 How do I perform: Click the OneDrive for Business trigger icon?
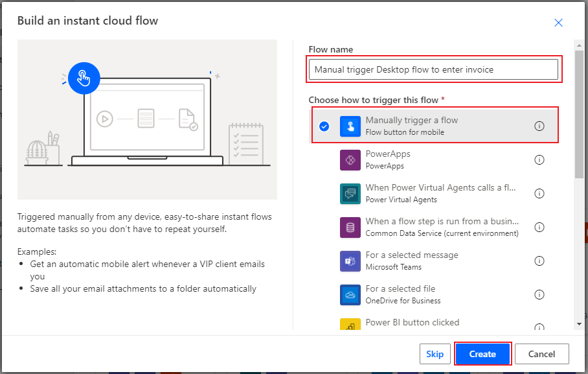[350, 295]
